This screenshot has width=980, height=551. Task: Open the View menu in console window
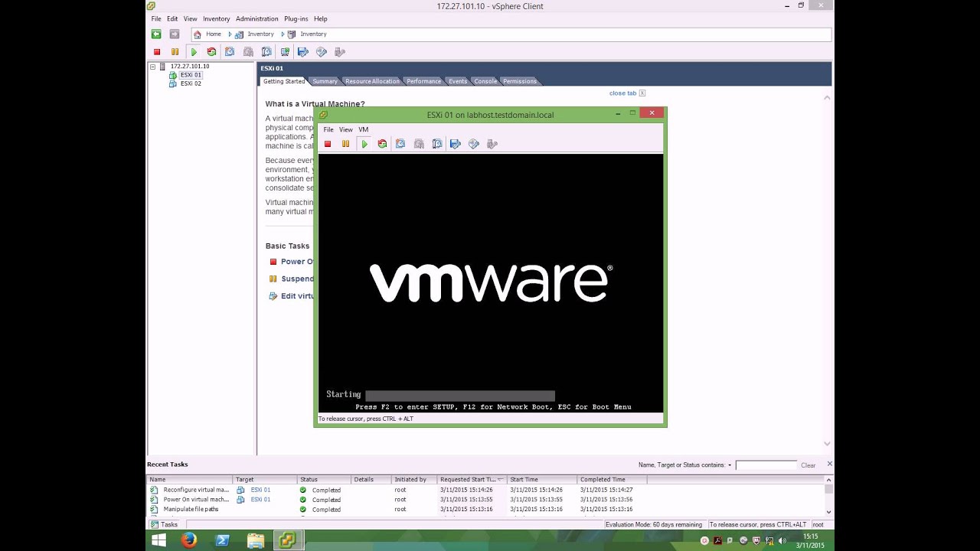346,129
